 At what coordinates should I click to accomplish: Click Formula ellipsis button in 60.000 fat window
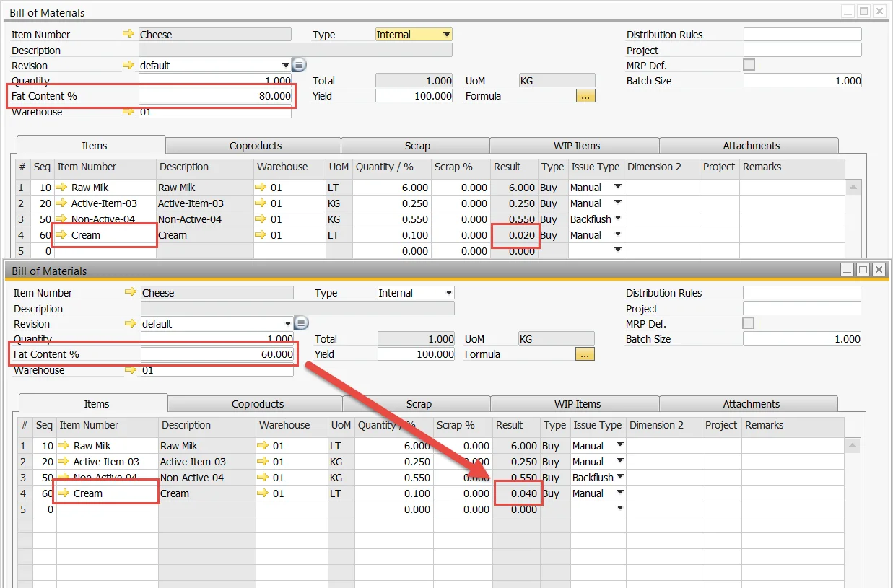[585, 354]
